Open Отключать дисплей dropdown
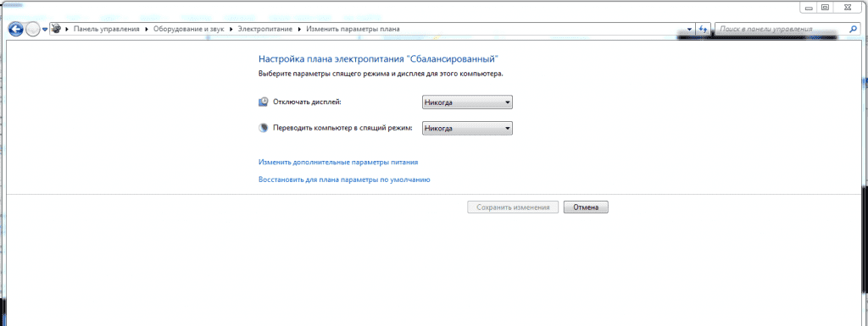The width and height of the screenshot is (868, 326). tap(467, 102)
